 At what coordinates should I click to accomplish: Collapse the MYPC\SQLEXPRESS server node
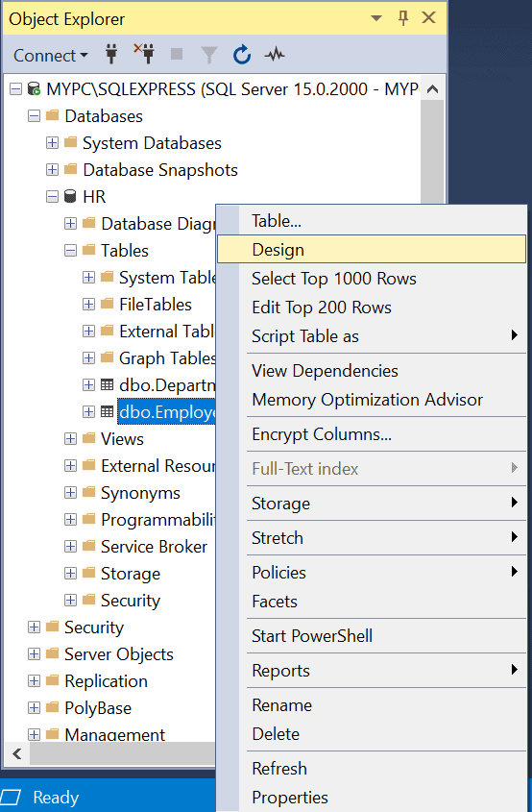point(15,89)
